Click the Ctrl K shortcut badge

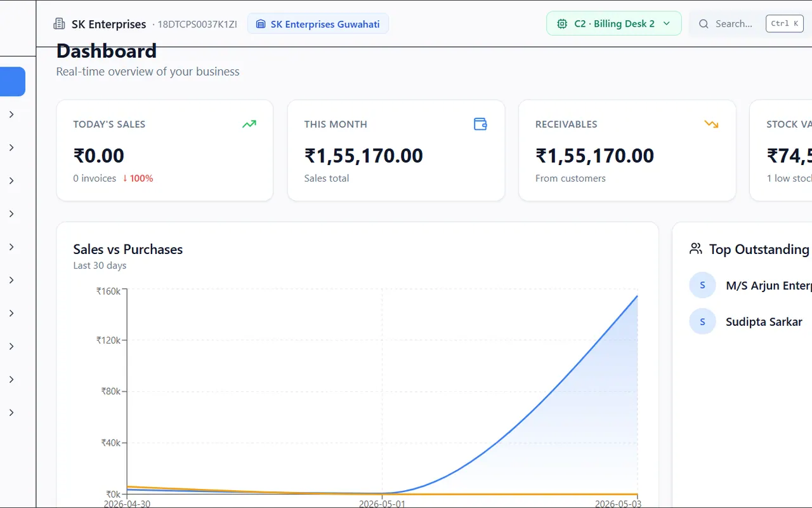point(785,23)
